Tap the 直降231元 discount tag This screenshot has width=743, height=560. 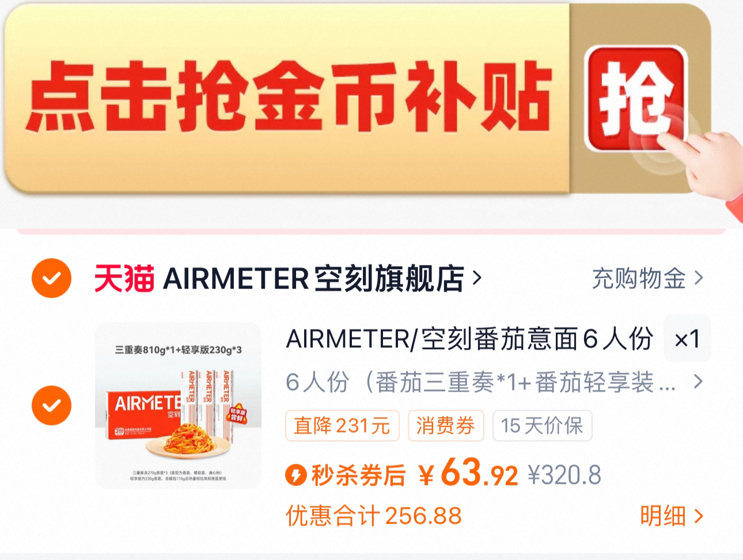coord(342,426)
